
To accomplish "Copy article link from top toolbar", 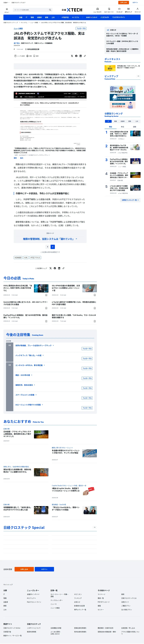I will [x=85, y=56].
